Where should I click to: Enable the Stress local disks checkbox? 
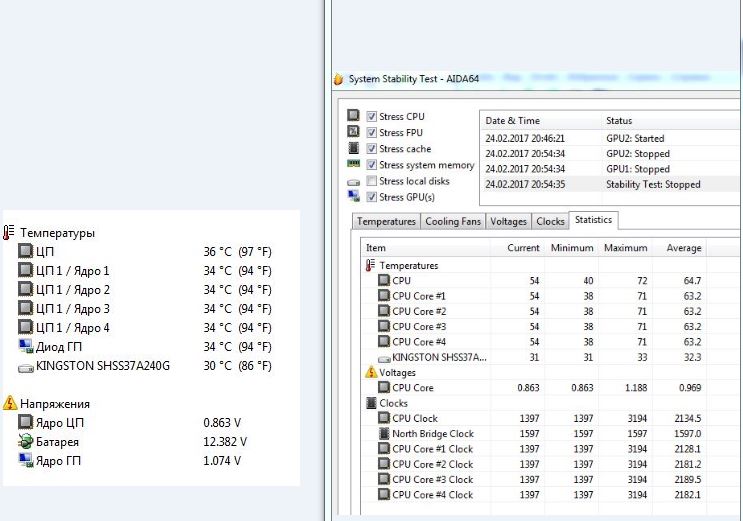[372, 181]
